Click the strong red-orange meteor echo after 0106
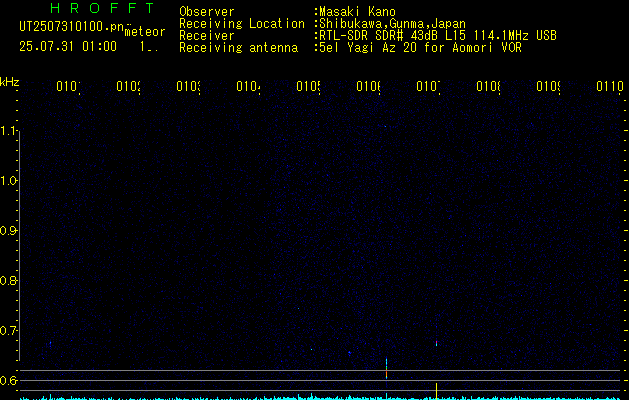Viewport: 629px width, 400px height. [386, 370]
